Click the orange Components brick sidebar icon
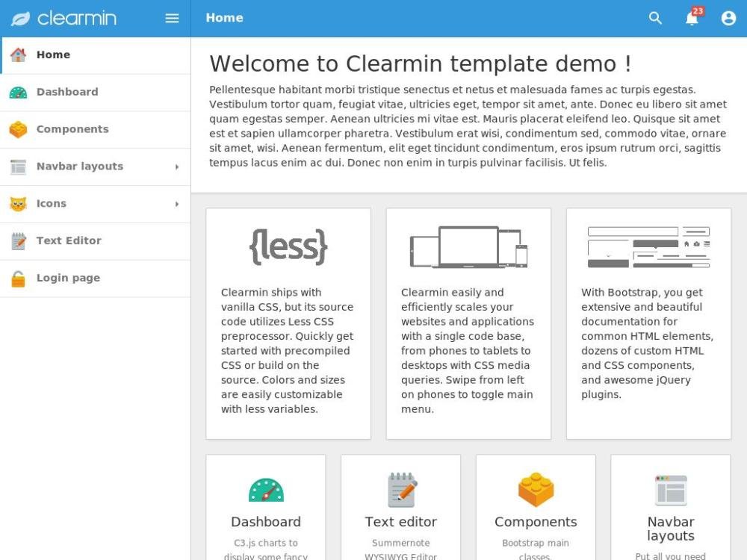This screenshot has height=560, width=747. pos(18,129)
